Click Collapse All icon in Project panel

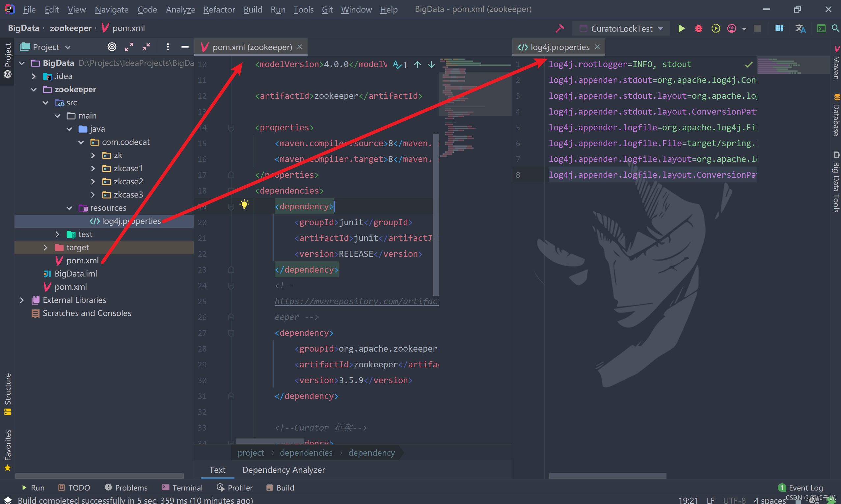point(146,47)
